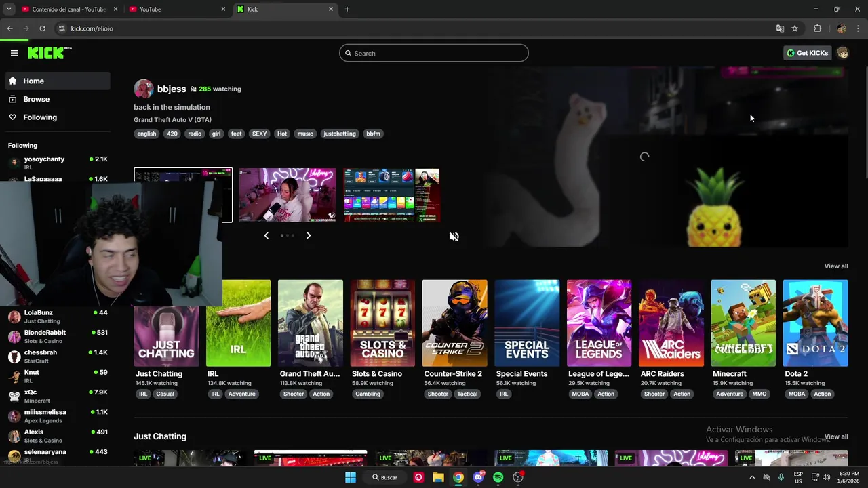Click Get KICKs button
Viewport: 868px width, 488px height.
(807, 53)
